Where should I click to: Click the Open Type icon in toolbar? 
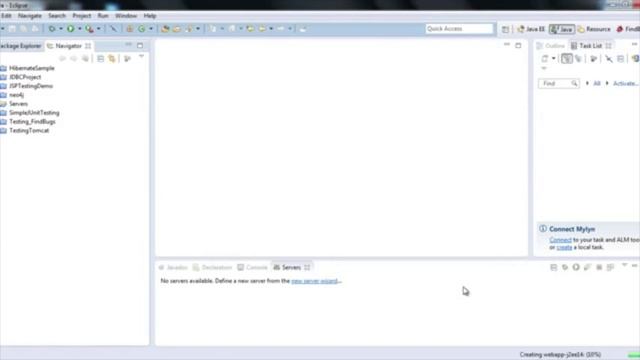point(165,29)
